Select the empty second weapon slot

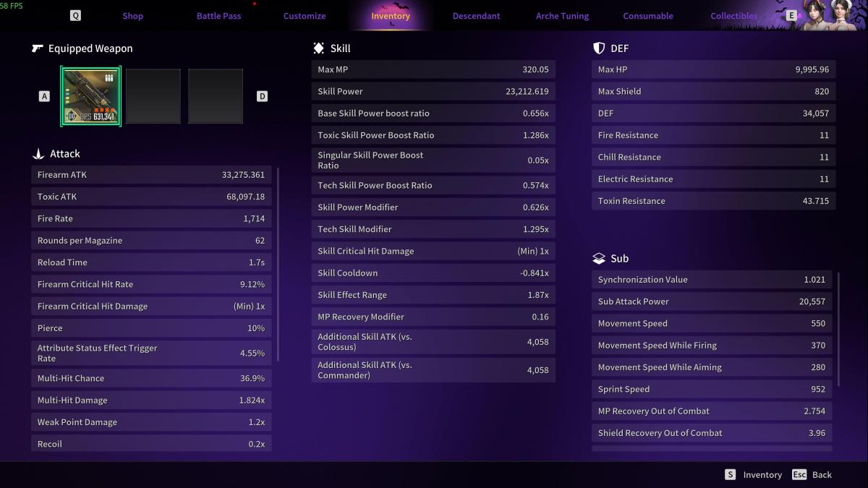(153, 95)
